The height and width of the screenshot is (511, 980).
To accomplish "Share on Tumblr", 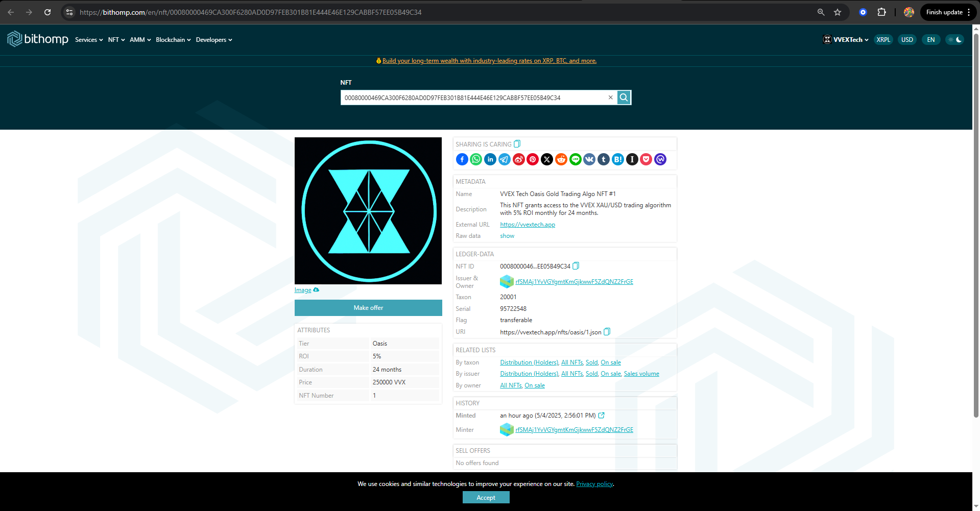I will coord(604,159).
